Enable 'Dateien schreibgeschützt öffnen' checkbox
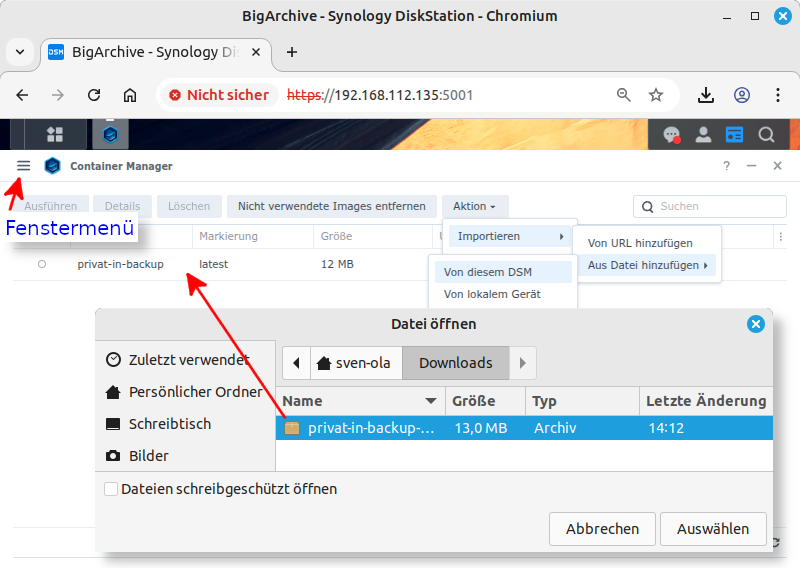800x568 pixels. point(111,489)
